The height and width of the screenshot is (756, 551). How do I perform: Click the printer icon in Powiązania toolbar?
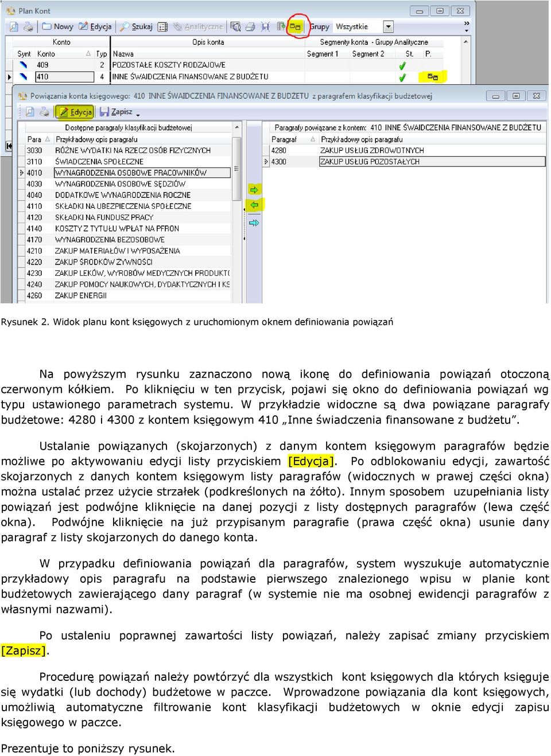click(45, 112)
